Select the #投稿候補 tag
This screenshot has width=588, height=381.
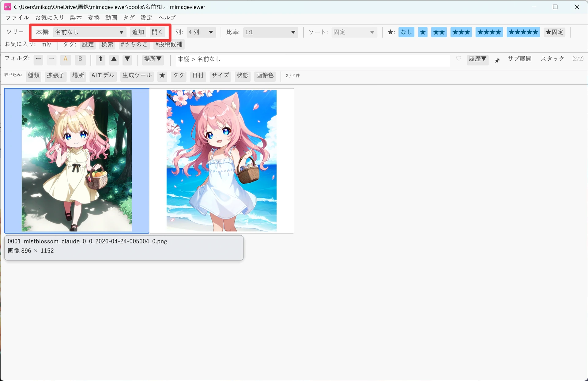pos(169,44)
